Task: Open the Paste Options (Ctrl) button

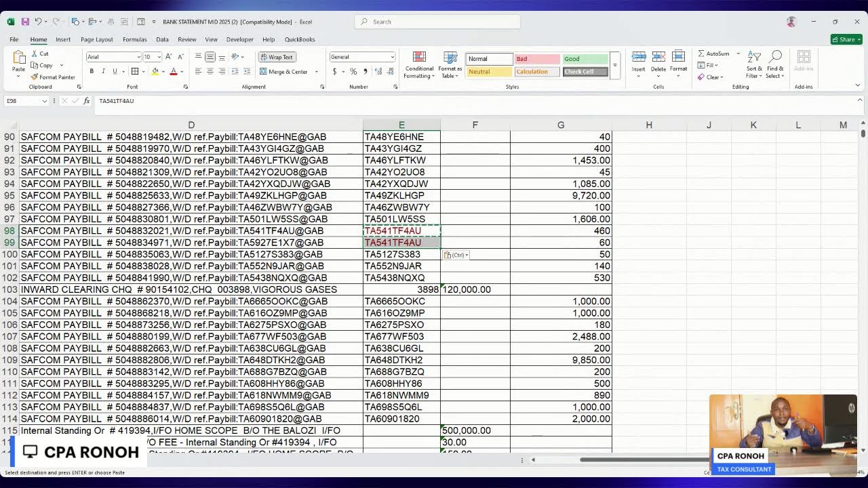Action: click(456, 255)
